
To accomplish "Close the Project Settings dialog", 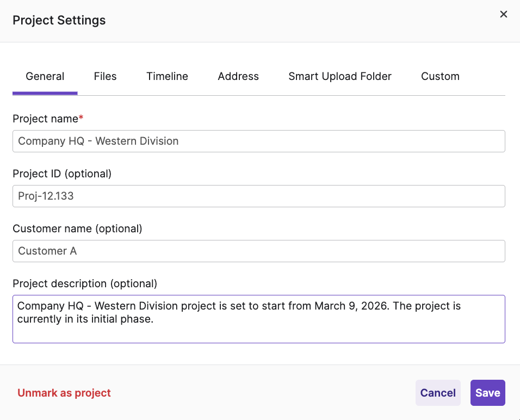I will tap(503, 14).
